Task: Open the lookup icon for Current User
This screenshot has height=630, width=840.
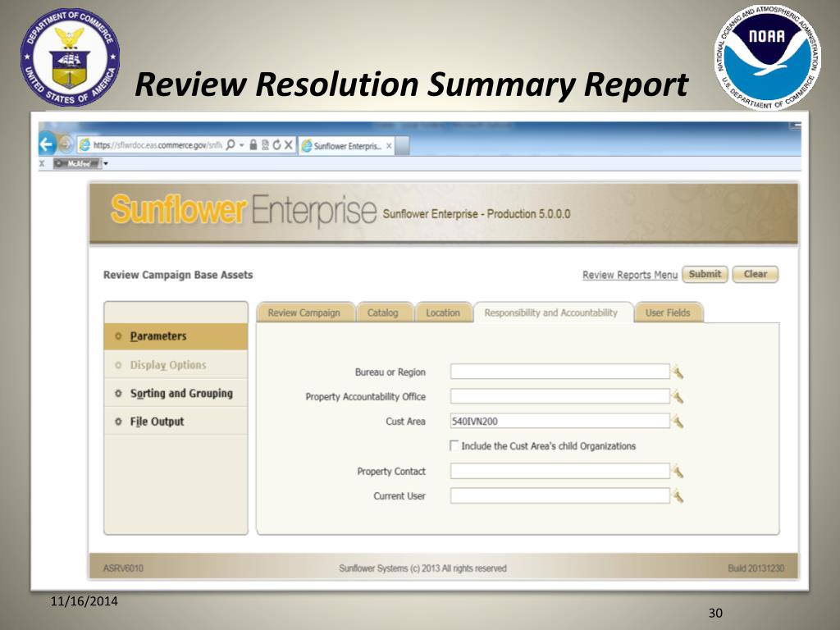Action: point(678,496)
